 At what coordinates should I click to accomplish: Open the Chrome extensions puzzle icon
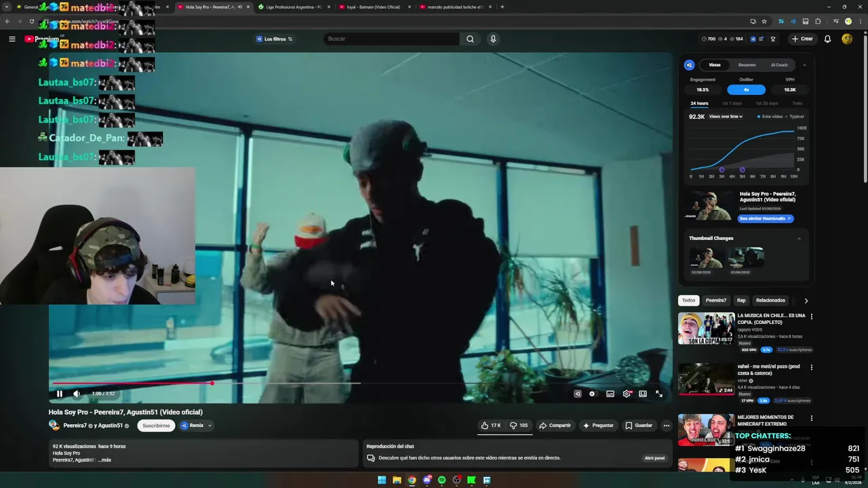pos(818,21)
